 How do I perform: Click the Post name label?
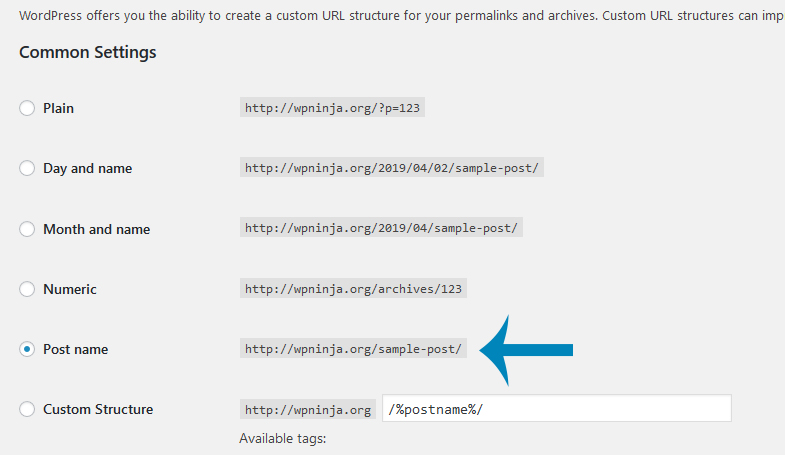click(x=76, y=349)
